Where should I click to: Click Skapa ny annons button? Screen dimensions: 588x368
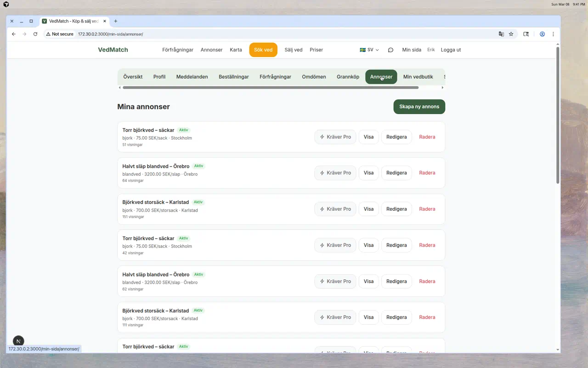[419, 107]
